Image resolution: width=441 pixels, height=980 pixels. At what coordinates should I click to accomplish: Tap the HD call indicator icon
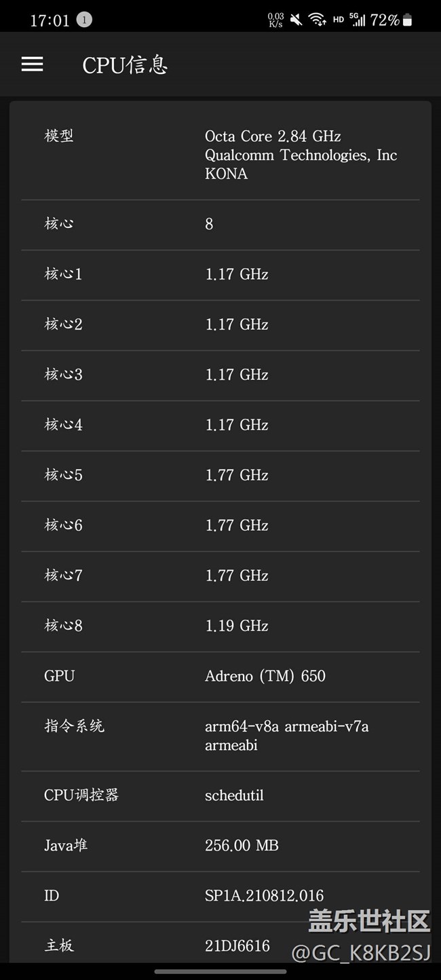tap(338, 20)
